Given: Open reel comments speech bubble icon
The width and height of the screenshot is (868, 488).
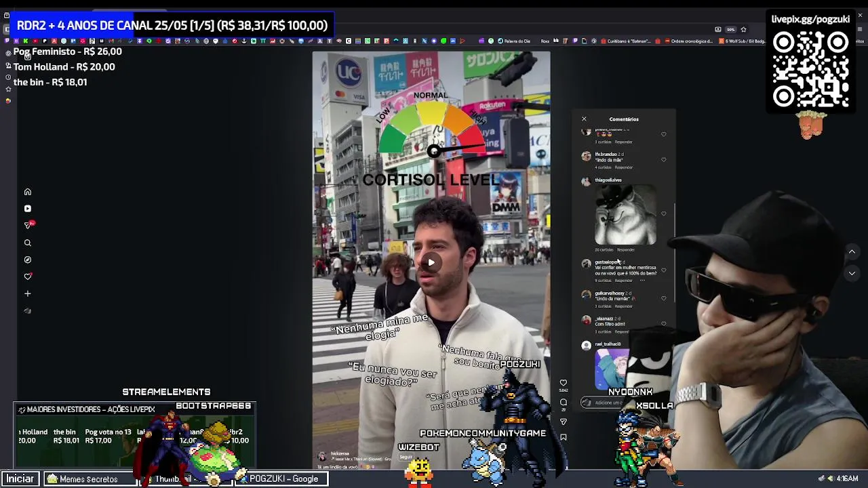Looking at the screenshot, I should tap(563, 403).
